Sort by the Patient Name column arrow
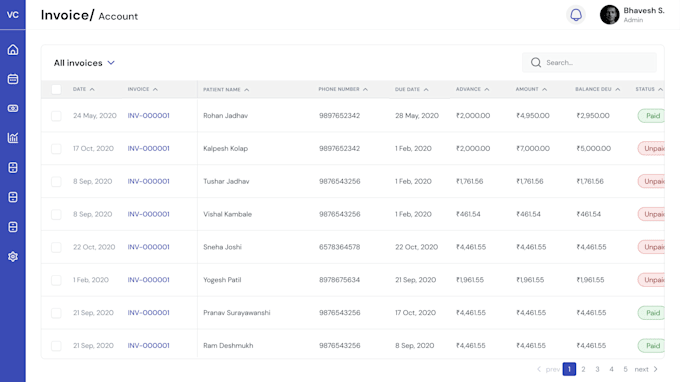 click(247, 90)
